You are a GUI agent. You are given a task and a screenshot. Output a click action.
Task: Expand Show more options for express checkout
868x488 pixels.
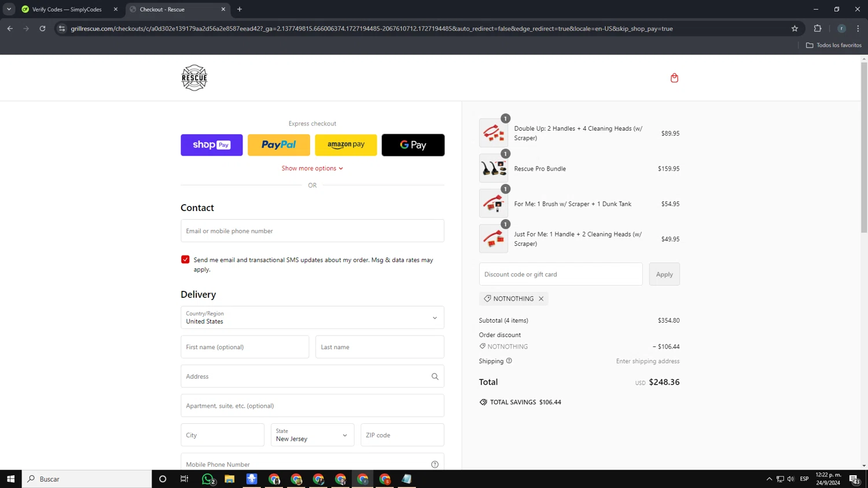pos(312,168)
